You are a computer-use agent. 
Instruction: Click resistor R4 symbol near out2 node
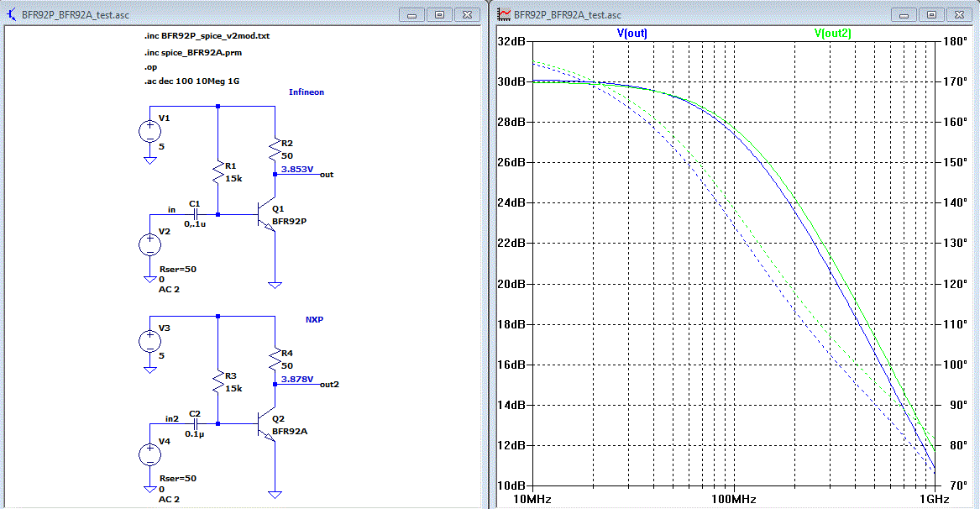tap(275, 359)
